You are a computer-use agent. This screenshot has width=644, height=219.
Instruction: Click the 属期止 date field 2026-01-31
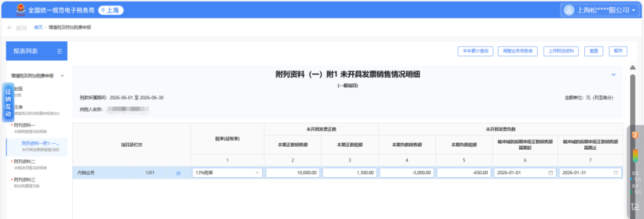[x=590, y=173]
